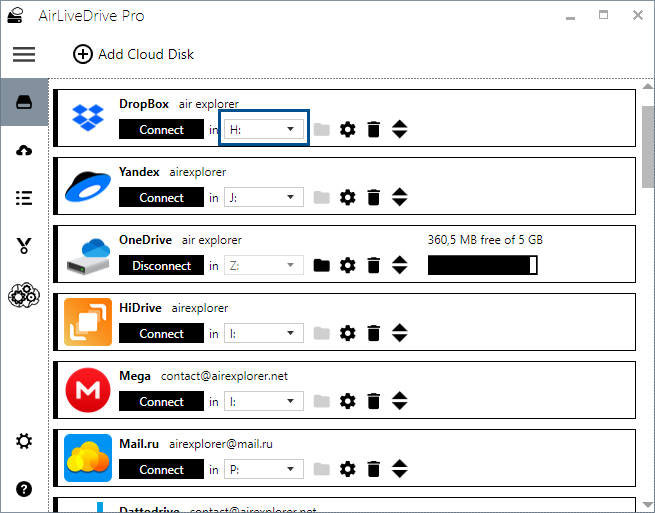Open the hamburger menu
This screenshot has height=513, width=655.
[x=24, y=54]
